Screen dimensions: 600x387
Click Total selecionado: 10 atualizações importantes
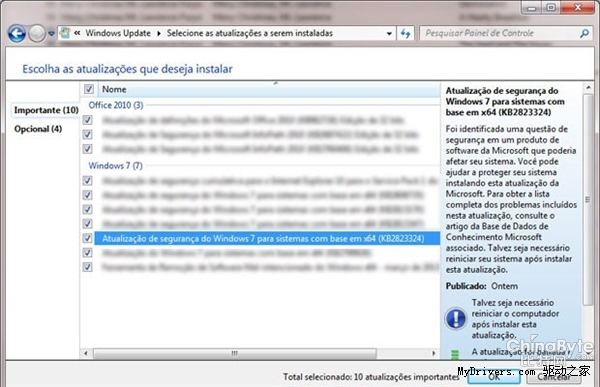tap(371, 377)
